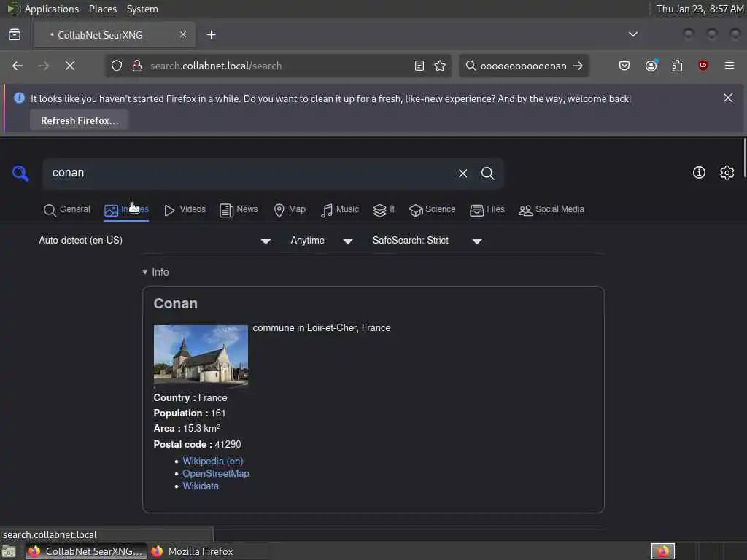
Task: Open the Wikipedia (en) link
Action: coord(212,461)
